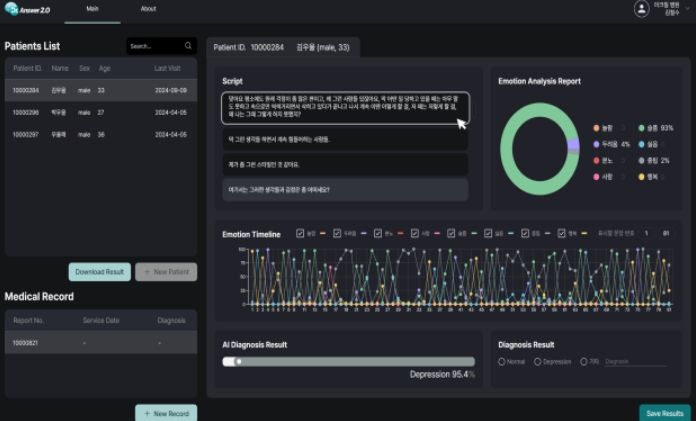
Task: Click the orange 놀람 legend dot
Action: [x=595, y=128]
